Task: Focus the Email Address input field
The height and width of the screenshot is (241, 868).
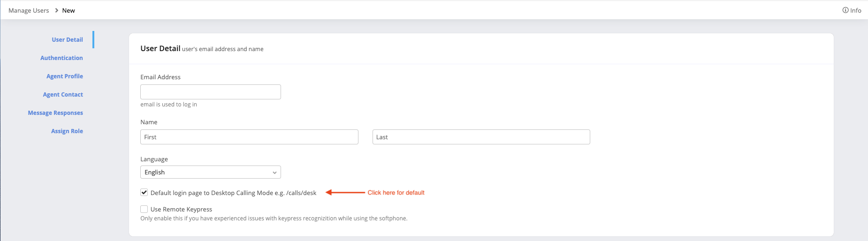Action: pyautogui.click(x=210, y=92)
